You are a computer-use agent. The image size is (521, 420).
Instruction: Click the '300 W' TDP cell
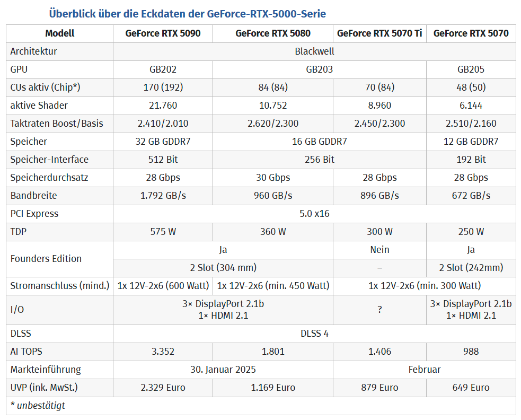coord(379,231)
